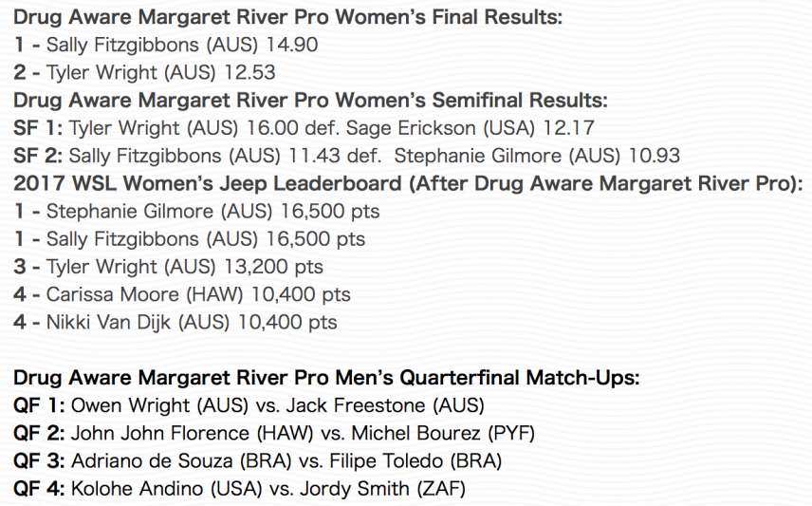Click Sage Erickson (USA) 12.17 text
812x506 pixels.
click(x=470, y=128)
